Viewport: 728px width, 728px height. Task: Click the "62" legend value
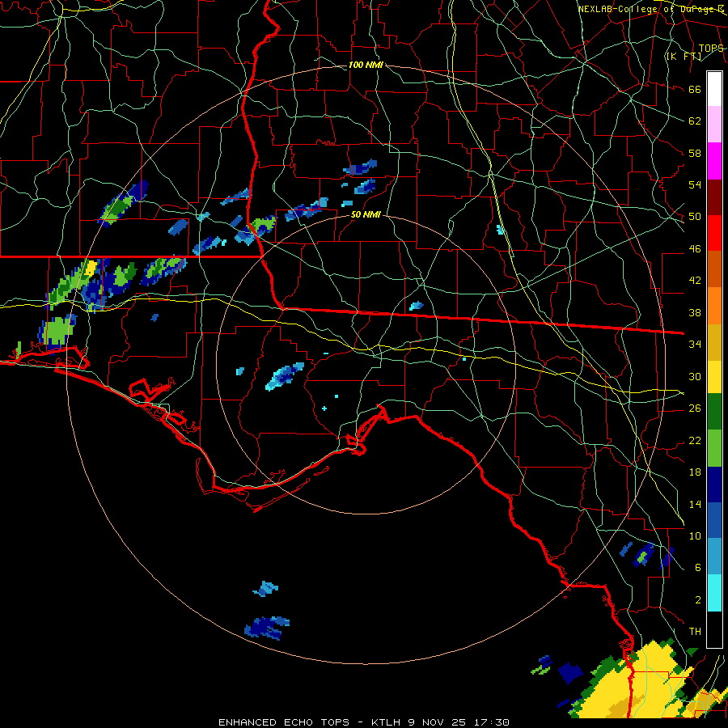tap(695, 121)
